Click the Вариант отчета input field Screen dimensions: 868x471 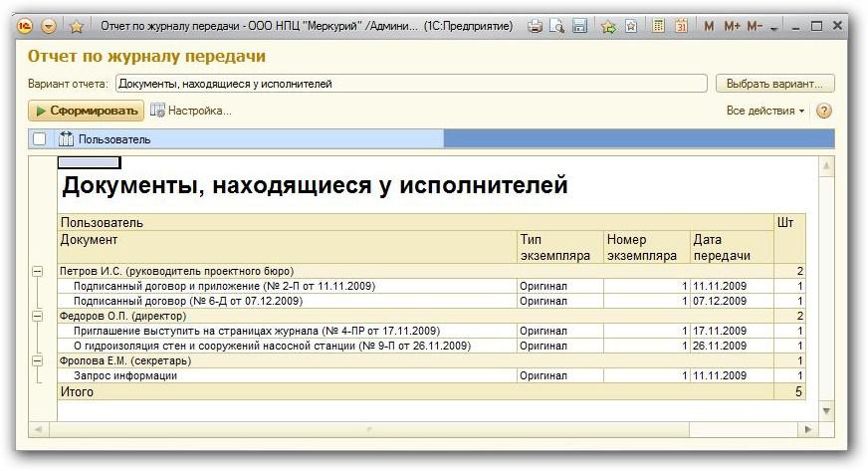tap(411, 84)
